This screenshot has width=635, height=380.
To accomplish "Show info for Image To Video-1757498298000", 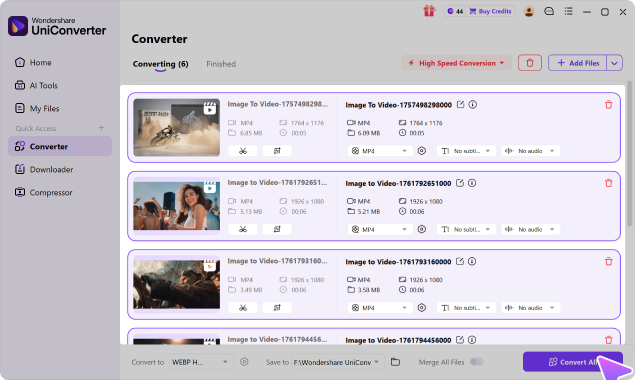I will tap(473, 105).
